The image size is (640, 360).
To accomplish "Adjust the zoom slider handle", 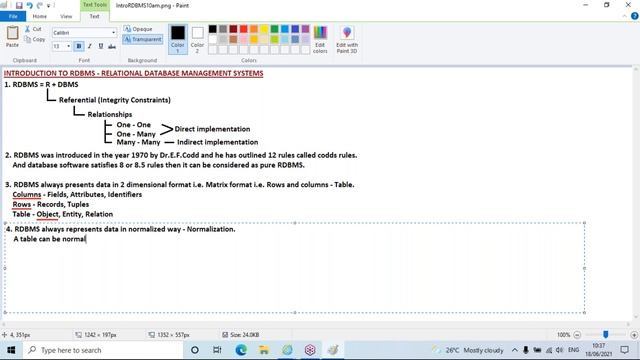I will point(606,334).
